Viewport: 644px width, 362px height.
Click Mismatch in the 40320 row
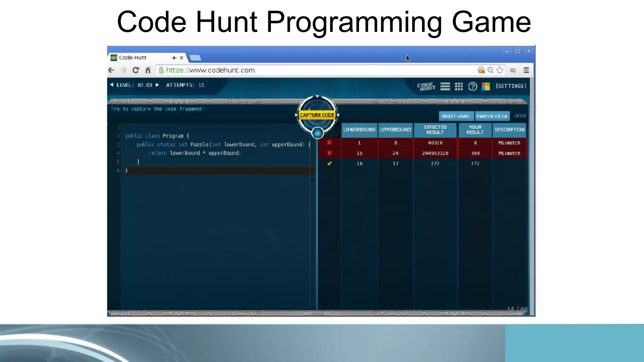pos(509,143)
